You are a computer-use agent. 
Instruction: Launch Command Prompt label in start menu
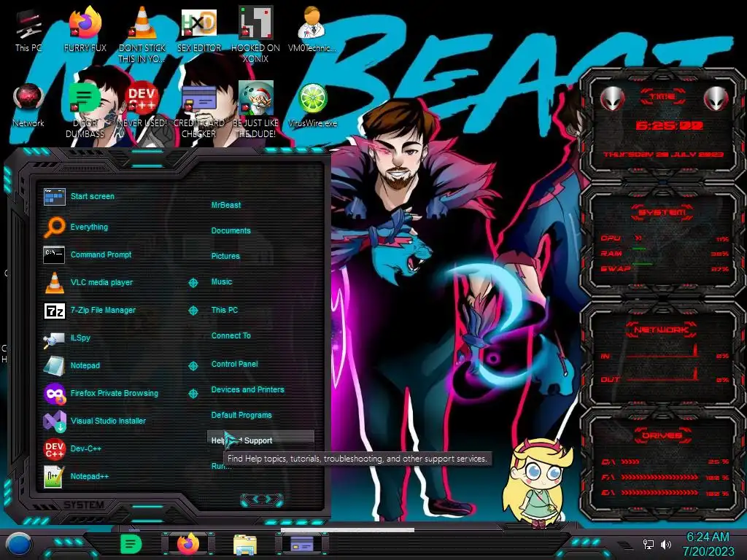click(x=101, y=254)
